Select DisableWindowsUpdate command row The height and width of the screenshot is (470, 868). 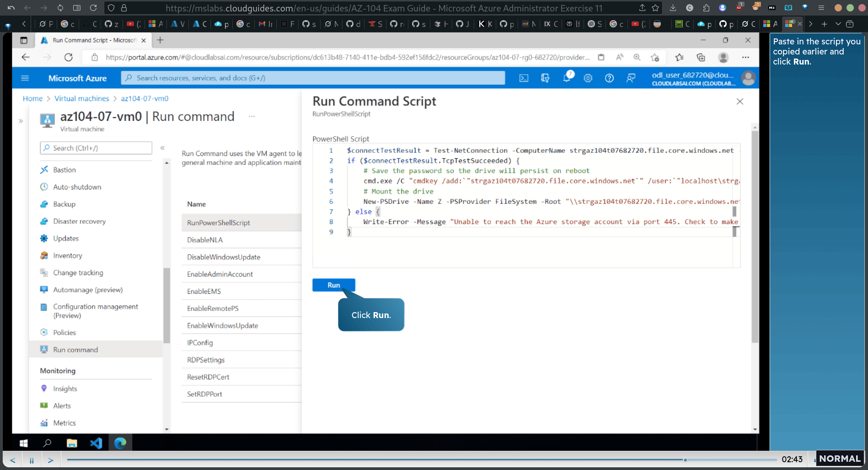(241, 257)
